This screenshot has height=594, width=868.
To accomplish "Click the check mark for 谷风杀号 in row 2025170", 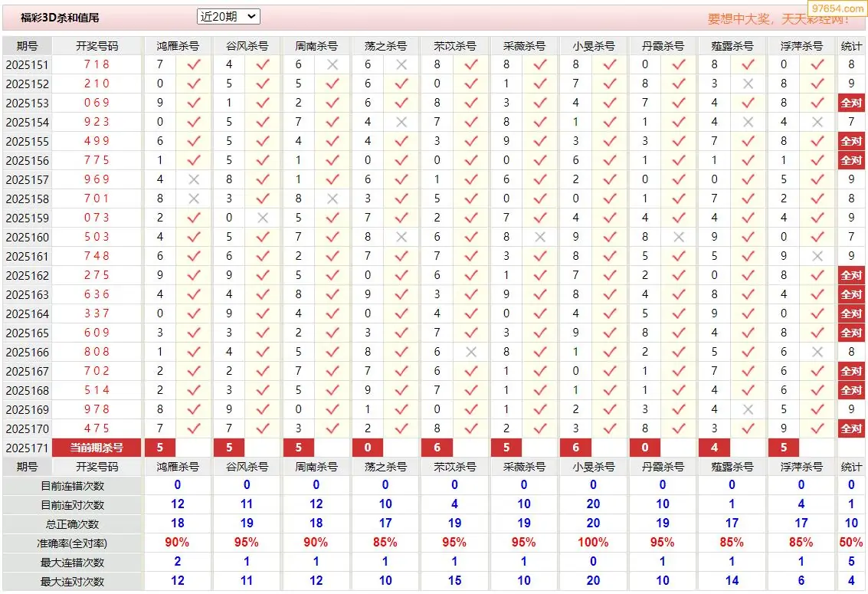I will (x=263, y=428).
